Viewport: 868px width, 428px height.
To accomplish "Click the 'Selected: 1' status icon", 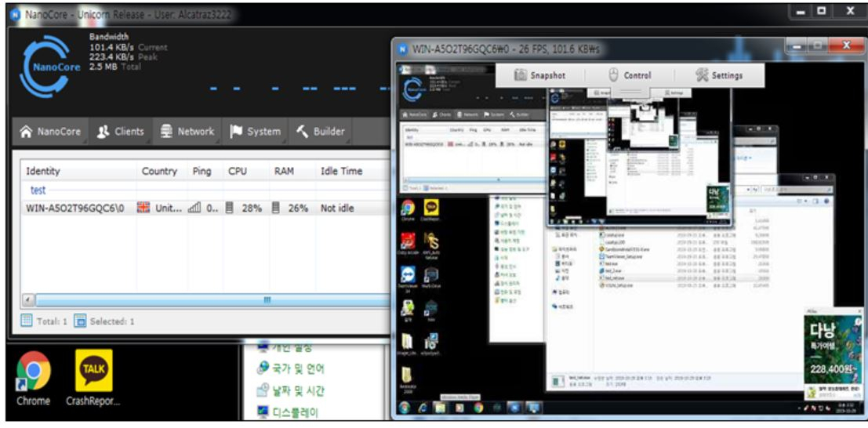I will [x=80, y=321].
